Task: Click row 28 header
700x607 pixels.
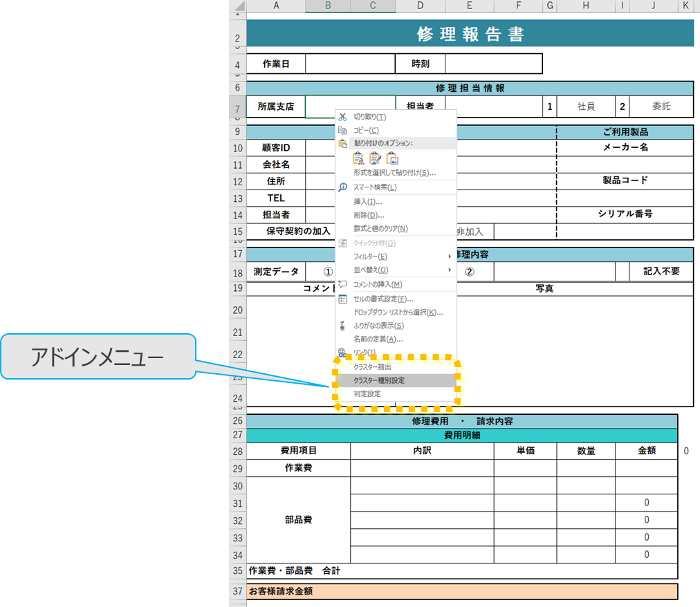Action: coord(237,451)
